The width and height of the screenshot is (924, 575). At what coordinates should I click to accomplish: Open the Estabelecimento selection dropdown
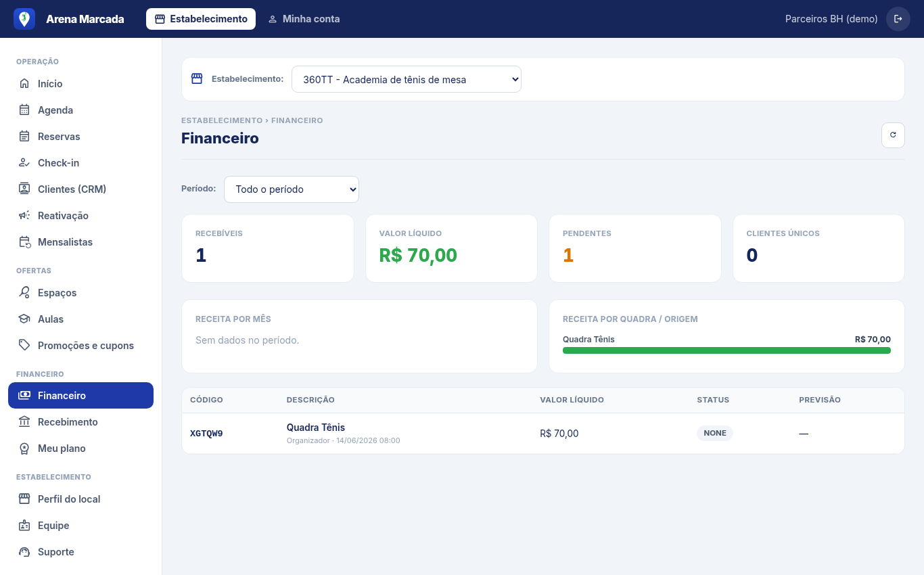[407, 79]
